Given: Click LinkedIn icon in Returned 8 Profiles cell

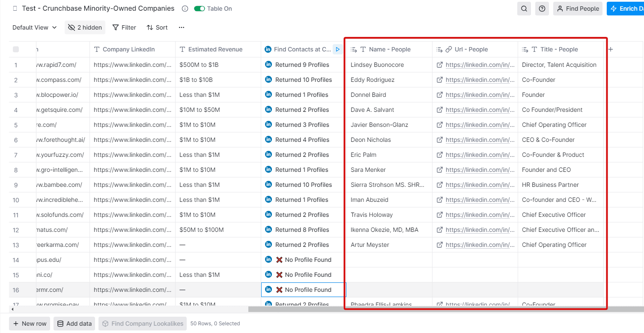Looking at the screenshot, I should (x=268, y=230).
